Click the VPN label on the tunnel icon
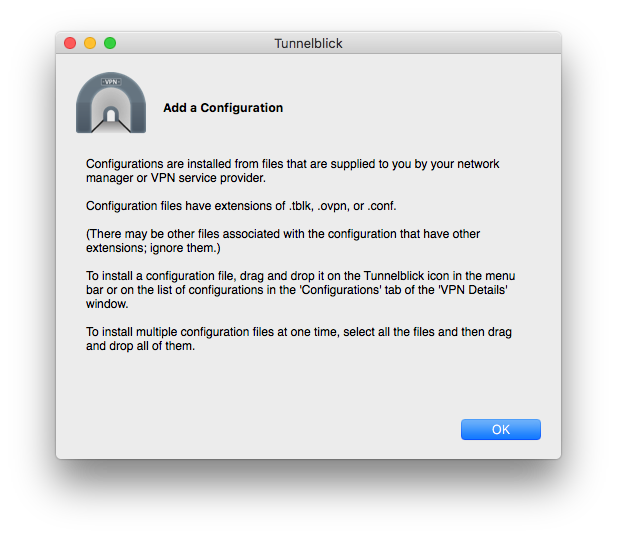Viewport: 617px width, 539px height. [x=110, y=80]
